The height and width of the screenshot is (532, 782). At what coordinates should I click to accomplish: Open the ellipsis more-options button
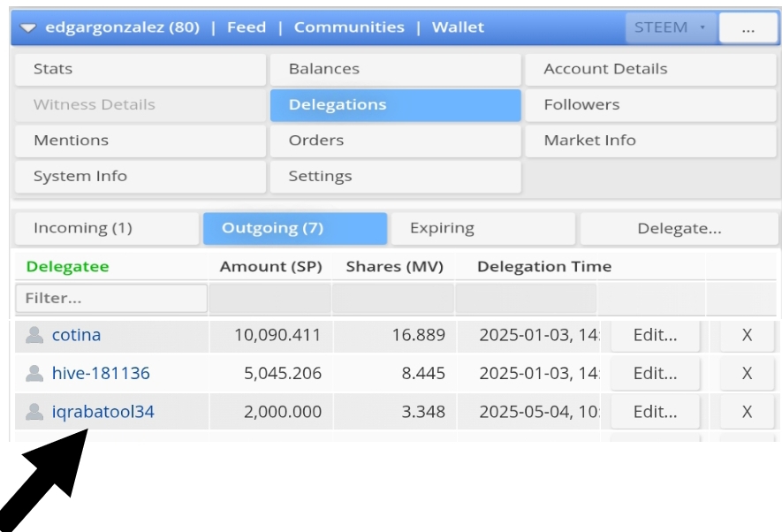(x=748, y=28)
